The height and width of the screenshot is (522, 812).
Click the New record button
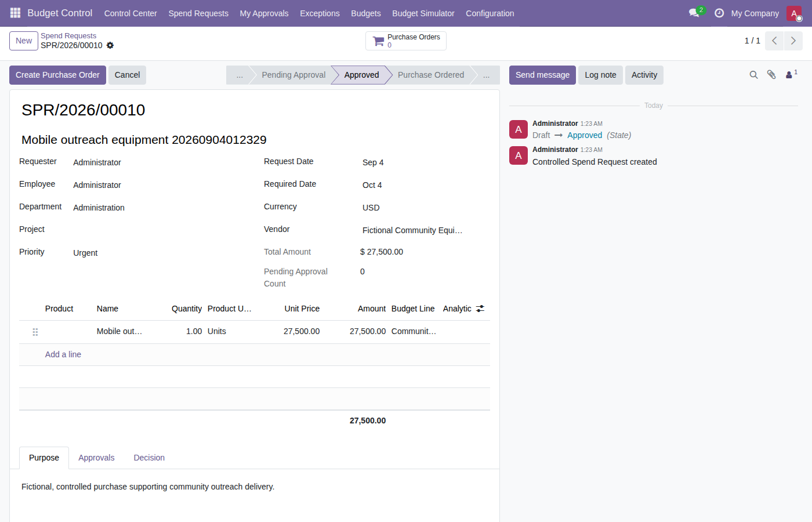point(24,41)
